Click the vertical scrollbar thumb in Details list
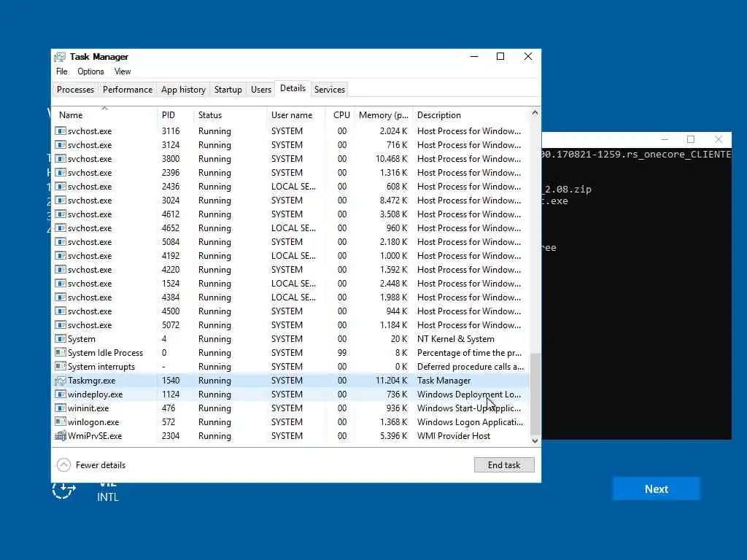The image size is (747, 560). pos(535,394)
